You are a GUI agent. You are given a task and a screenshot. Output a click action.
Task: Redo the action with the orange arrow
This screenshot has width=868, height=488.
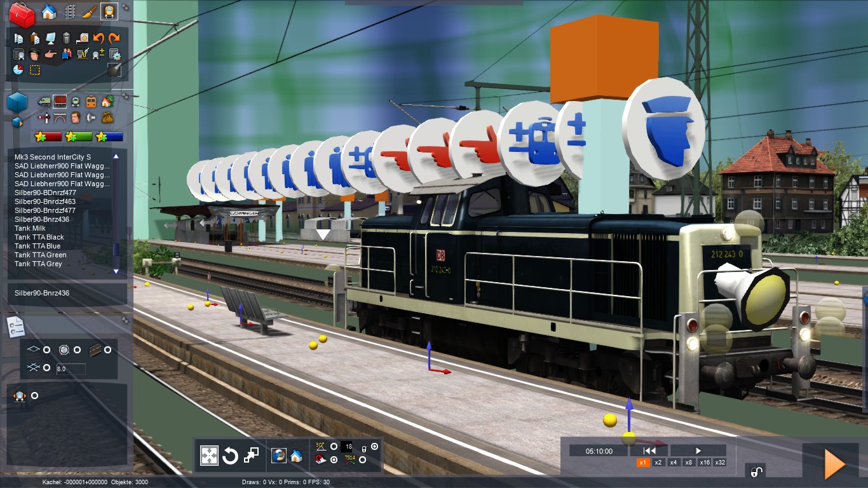coord(114,38)
